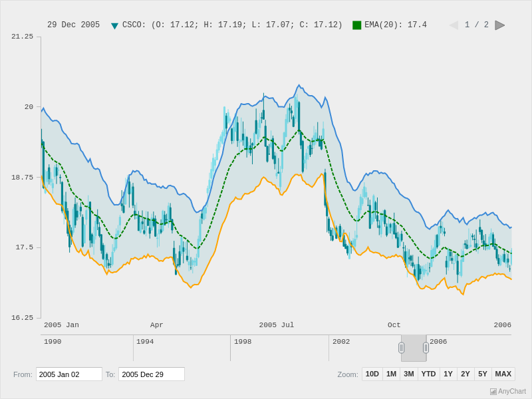Click the 1 / 2 legend page indicator
The image size is (532, 399).
(477, 25)
